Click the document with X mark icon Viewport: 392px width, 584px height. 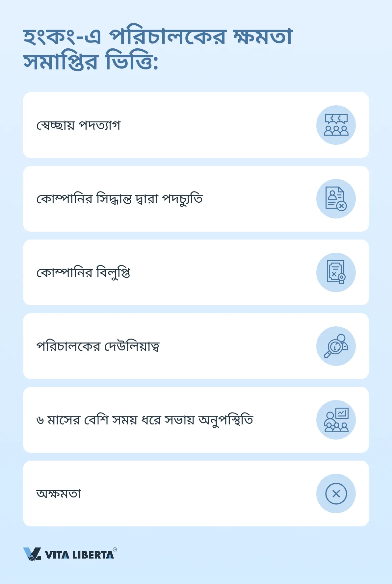click(x=336, y=199)
